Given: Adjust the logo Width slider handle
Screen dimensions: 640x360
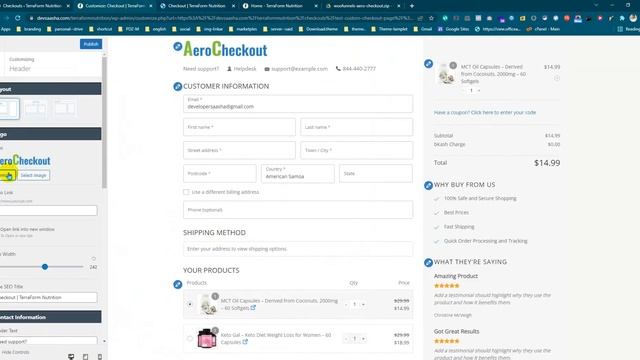Looking at the screenshot, I should [x=45, y=267].
